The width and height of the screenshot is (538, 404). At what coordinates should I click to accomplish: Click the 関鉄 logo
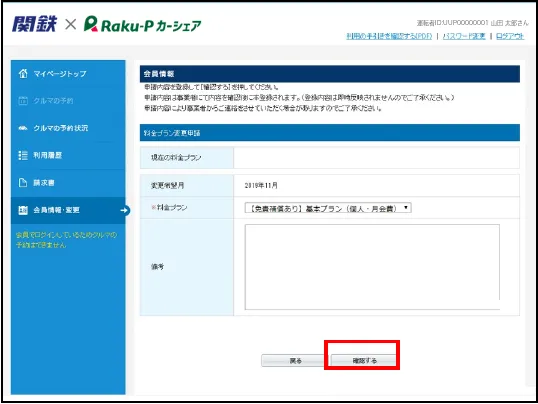pyautogui.click(x=34, y=24)
